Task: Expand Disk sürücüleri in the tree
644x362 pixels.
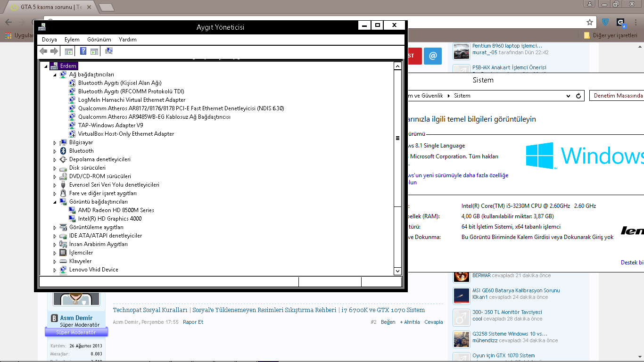Action: [x=55, y=168]
